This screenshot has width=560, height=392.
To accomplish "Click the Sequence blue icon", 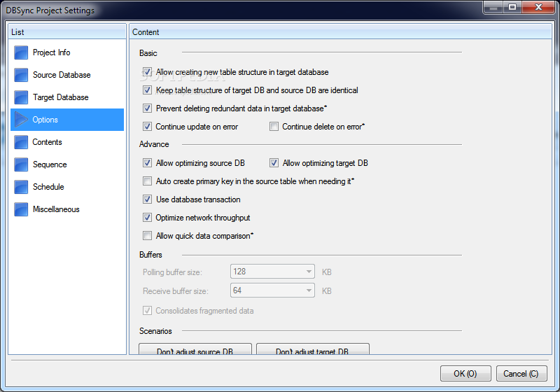I will tap(21, 164).
